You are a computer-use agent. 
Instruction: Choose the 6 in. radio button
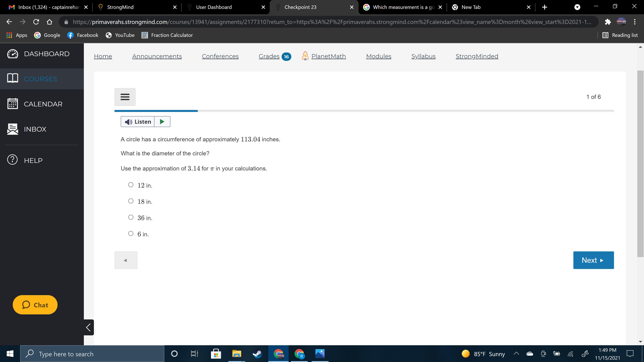(x=131, y=234)
